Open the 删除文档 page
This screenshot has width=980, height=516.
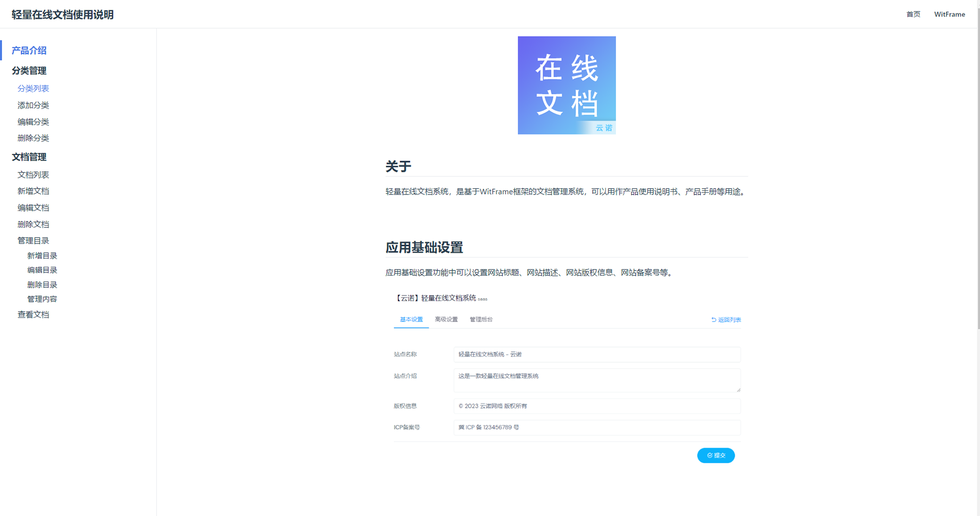tap(33, 224)
